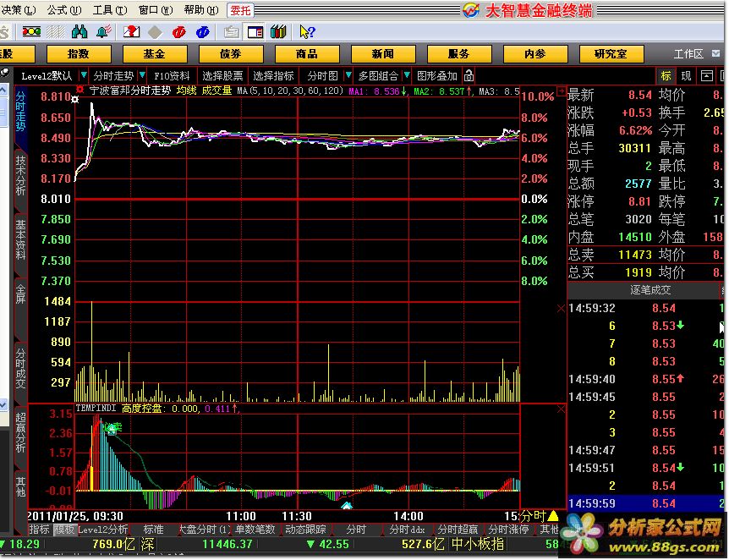
Task: Click the 委托 button in menu bar
Action: [x=240, y=10]
